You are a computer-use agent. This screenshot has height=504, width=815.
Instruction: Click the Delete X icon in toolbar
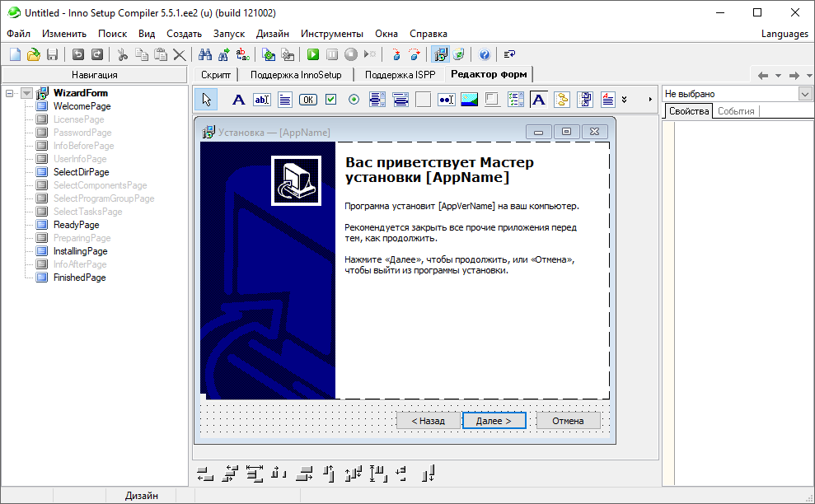pos(180,54)
